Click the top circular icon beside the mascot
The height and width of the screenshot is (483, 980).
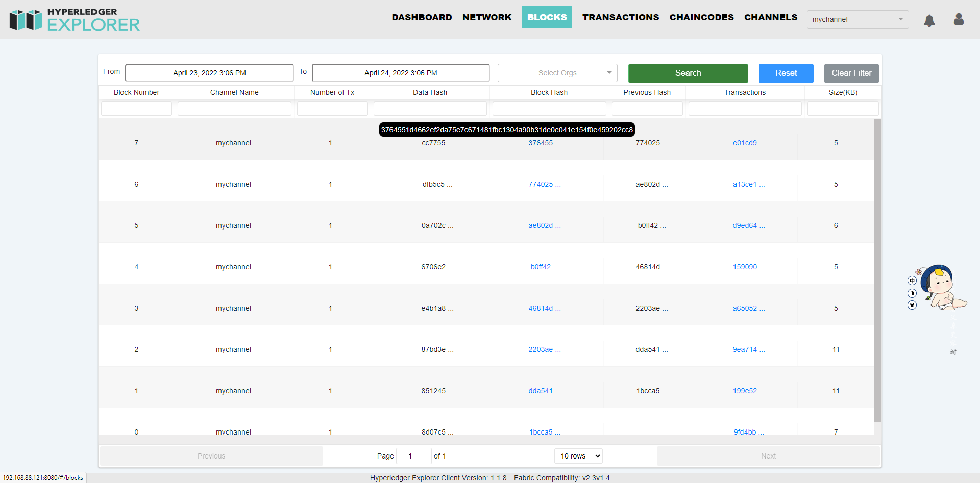(912, 281)
